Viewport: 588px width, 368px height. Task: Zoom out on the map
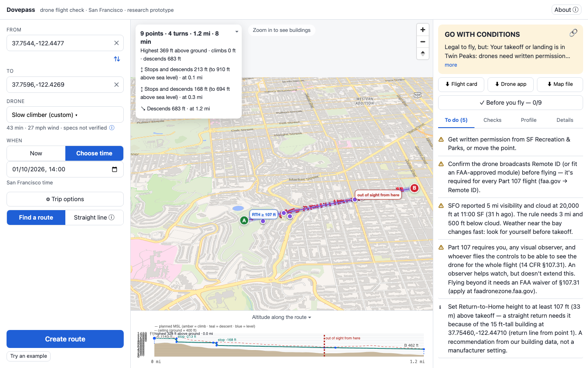pos(423,42)
